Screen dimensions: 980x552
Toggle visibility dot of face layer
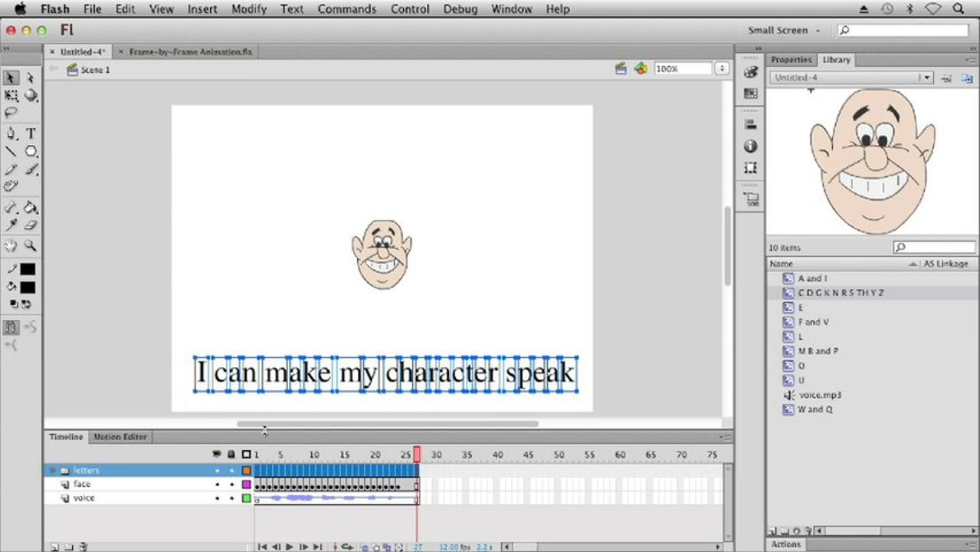[x=218, y=485]
